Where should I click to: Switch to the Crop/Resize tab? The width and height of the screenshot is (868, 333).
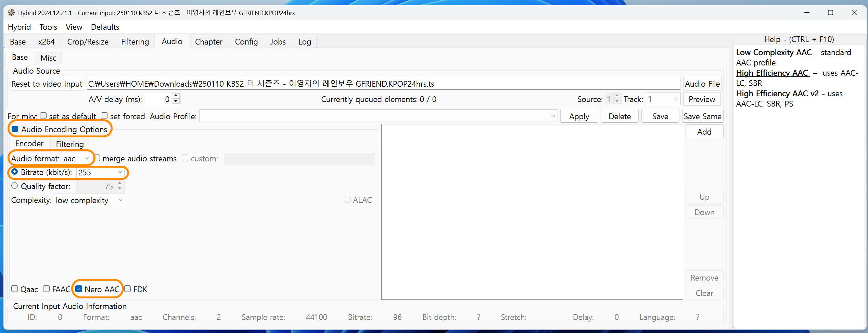[x=88, y=42]
